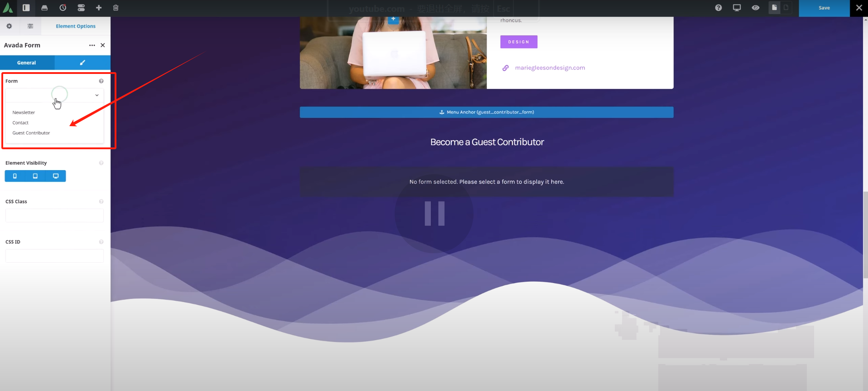Open the help question mark icon
This screenshot has height=391, width=868.
pos(719,8)
